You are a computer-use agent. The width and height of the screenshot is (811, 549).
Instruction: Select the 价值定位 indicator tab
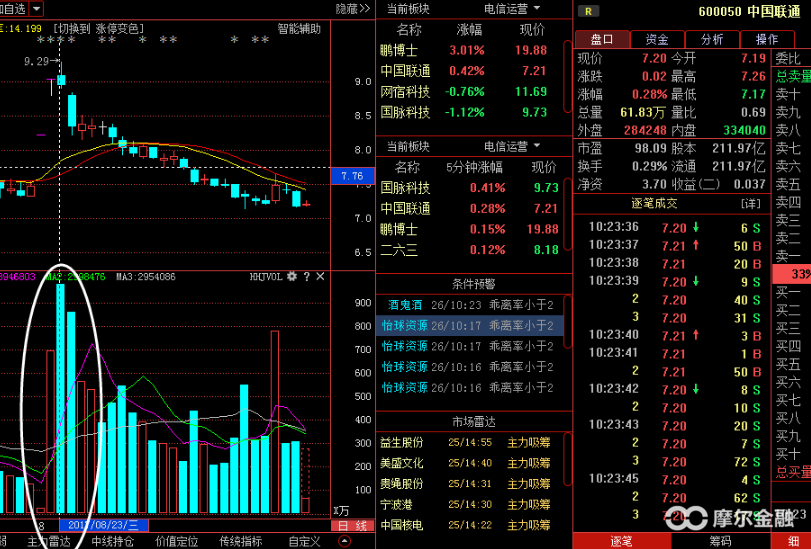click(177, 541)
